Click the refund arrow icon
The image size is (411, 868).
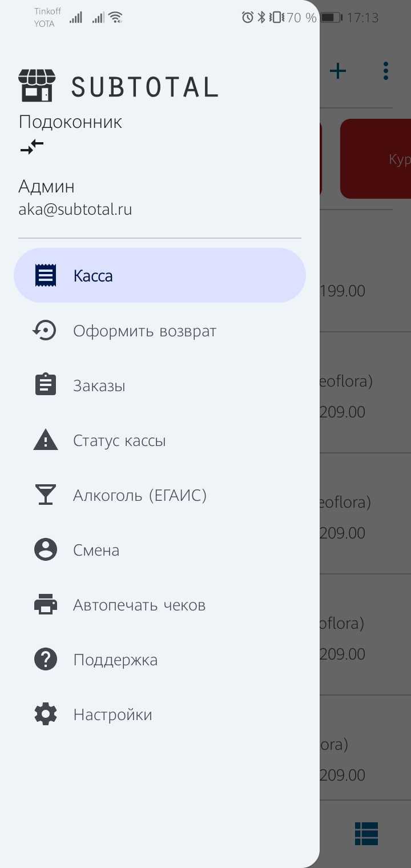click(x=45, y=330)
